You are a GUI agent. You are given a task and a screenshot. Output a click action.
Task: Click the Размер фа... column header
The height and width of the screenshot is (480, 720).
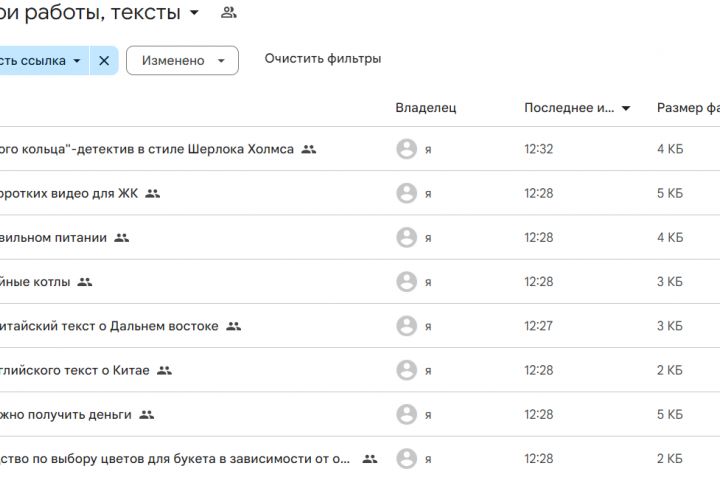tap(687, 108)
